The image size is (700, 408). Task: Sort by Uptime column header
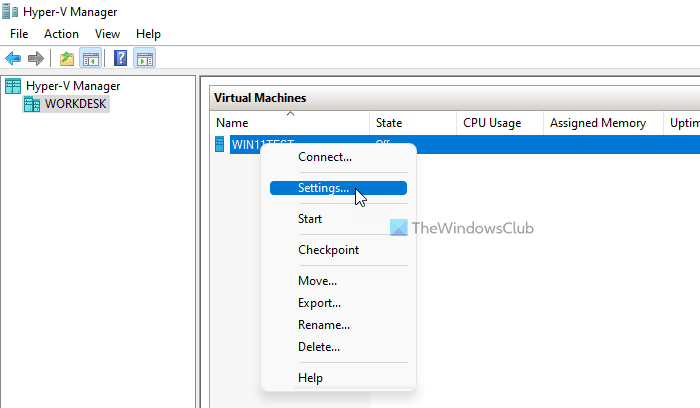[x=682, y=123]
